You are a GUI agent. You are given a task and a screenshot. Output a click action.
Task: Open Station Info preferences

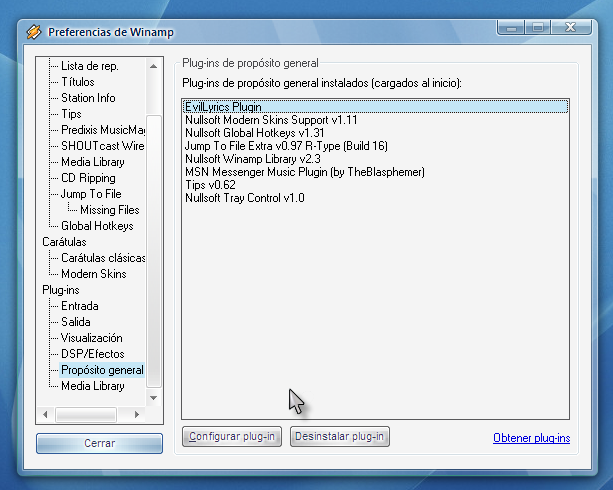point(88,98)
